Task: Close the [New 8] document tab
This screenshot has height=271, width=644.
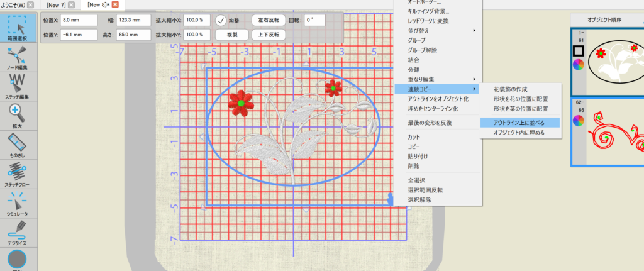Action: click(x=115, y=5)
